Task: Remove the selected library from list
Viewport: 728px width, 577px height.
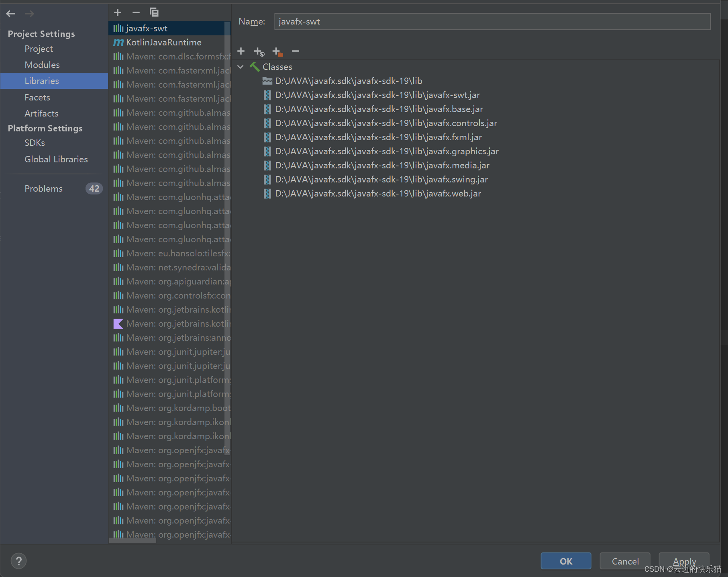Action: click(x=136, y=12)
